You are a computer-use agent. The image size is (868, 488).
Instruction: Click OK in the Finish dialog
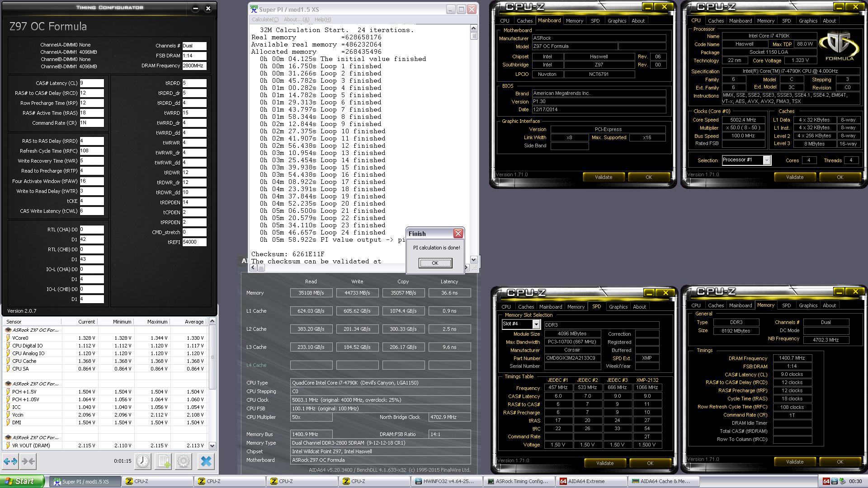tap(435, 263)
